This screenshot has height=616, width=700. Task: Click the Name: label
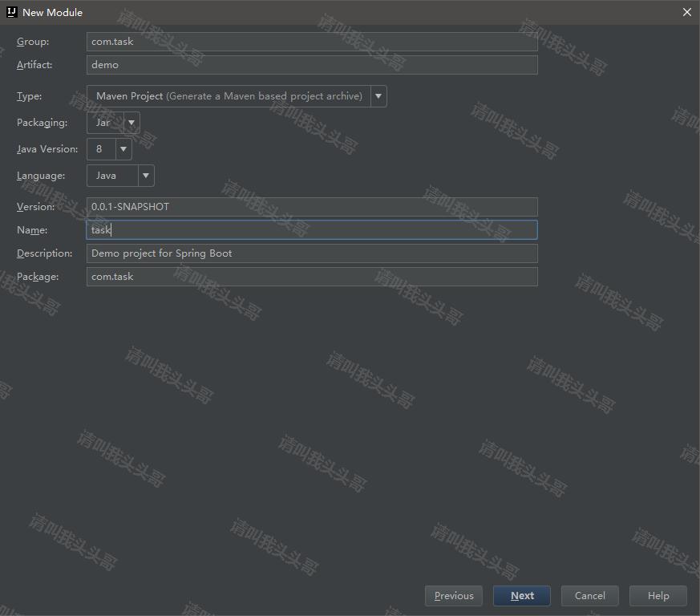click(32, 230)
